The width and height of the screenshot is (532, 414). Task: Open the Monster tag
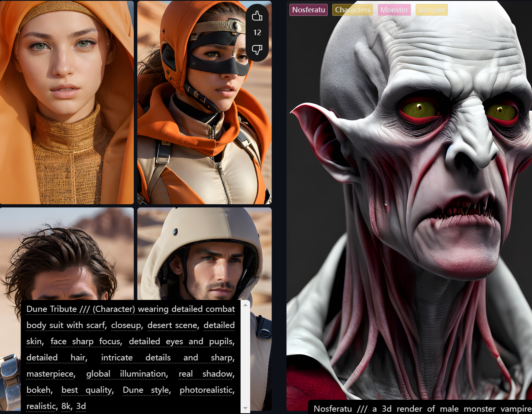pos(394,10)
